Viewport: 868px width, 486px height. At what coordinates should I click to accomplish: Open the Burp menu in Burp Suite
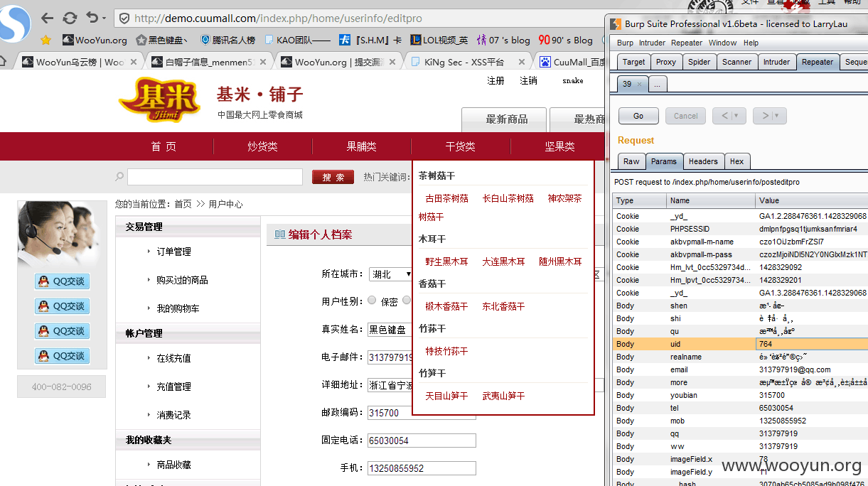625,43
